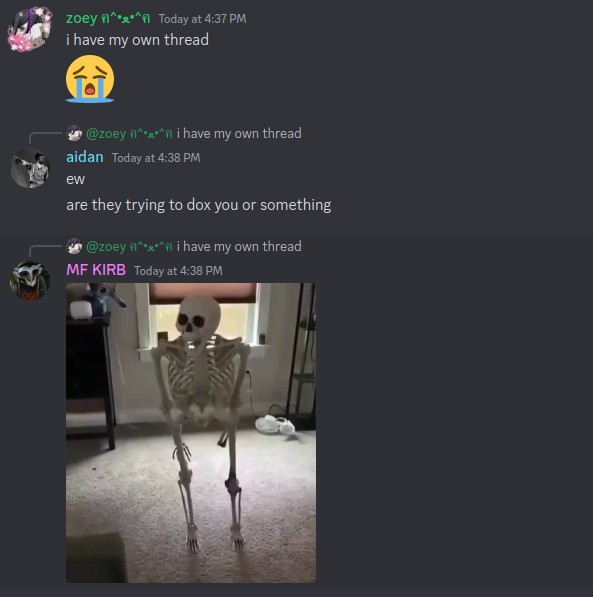The image size is (593, 597).
Task: Click the MF KIRB username
Action: tap(96, 270)
